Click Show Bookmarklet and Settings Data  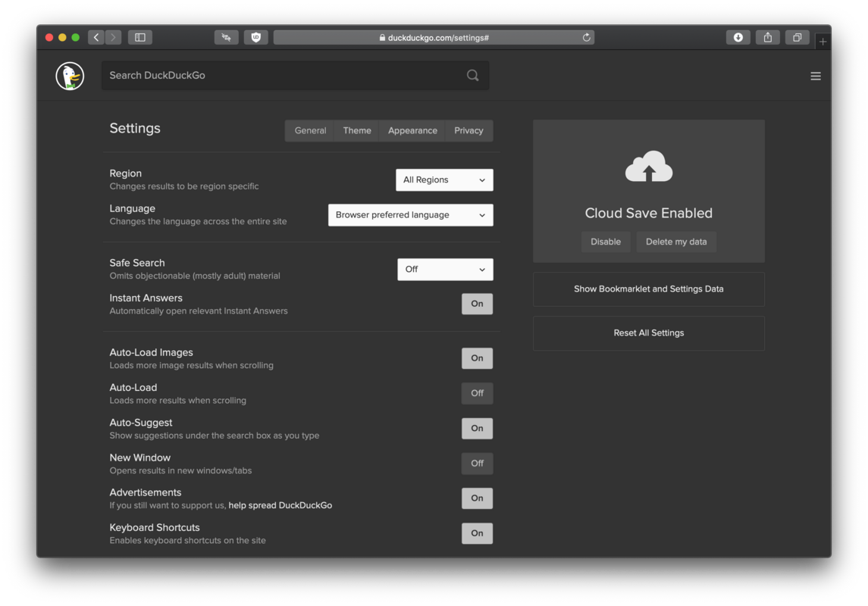click(649, 289)
